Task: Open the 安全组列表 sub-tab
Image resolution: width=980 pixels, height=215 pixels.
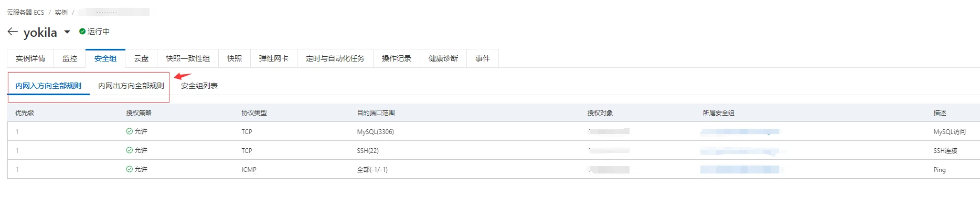Action: [x=199, y=86]
